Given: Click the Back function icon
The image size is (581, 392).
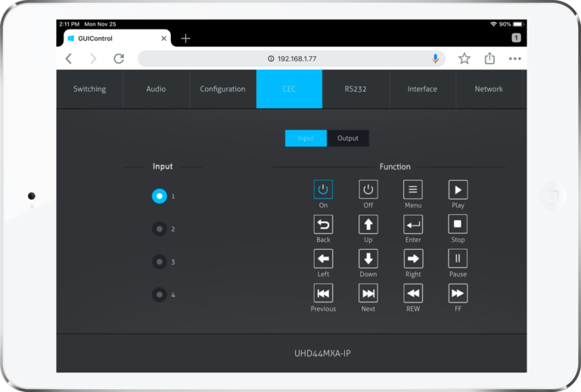Looking at the screenshot, I should pyautogui.click(x=323, y=224).
